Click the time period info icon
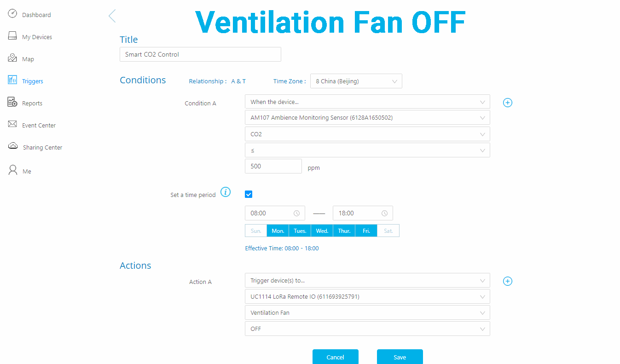620x364 pixels. [226, 192]
